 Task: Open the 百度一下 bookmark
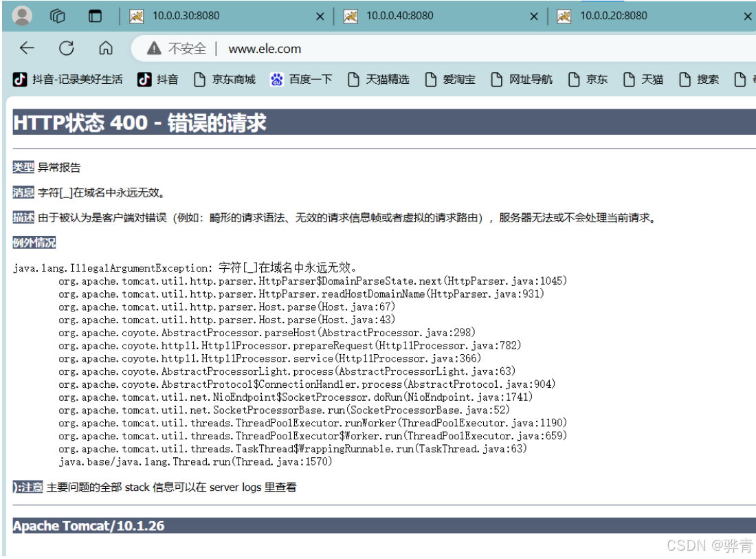[x=301, y=79]
